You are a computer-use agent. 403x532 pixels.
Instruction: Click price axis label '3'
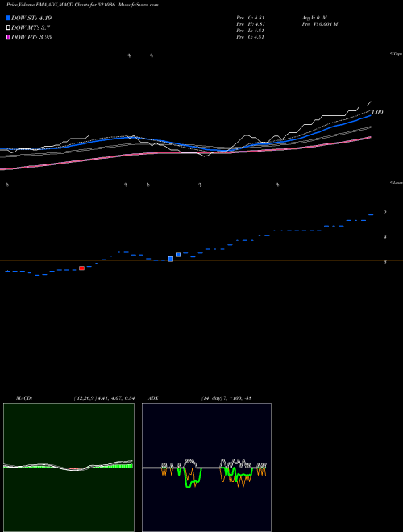coord(385,262)
